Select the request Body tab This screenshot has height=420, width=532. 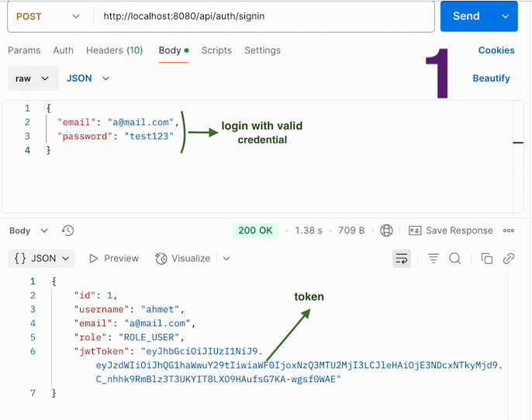pos(174,50)
